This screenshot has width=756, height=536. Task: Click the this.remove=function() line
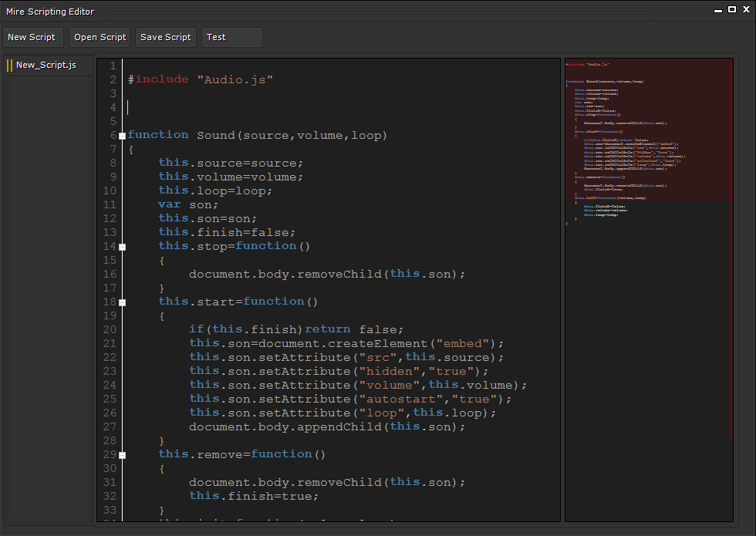tap(242, 454)
